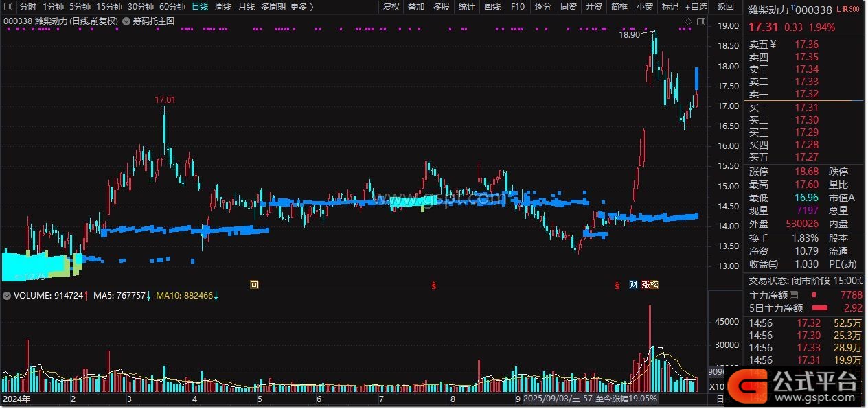
Task: Click the yellow square event marker
Action: coord(254,284)
